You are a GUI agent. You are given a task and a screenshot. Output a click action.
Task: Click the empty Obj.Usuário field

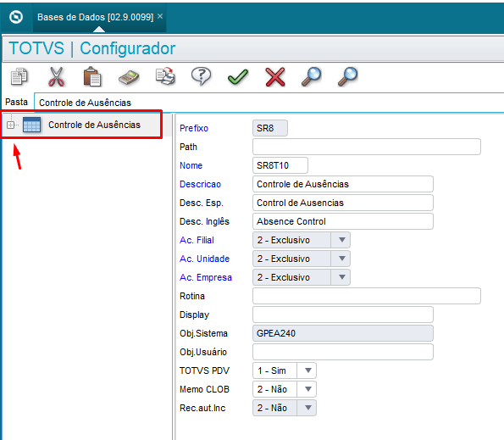(x=343, y=352)
